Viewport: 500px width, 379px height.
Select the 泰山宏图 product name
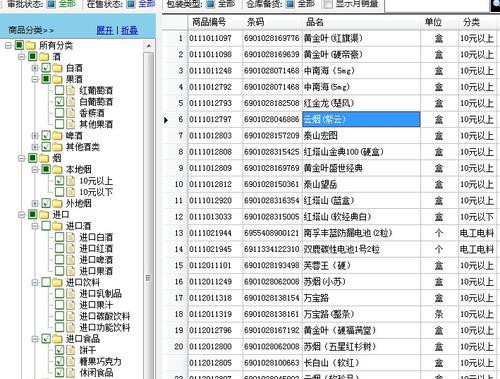click(320, 136)
